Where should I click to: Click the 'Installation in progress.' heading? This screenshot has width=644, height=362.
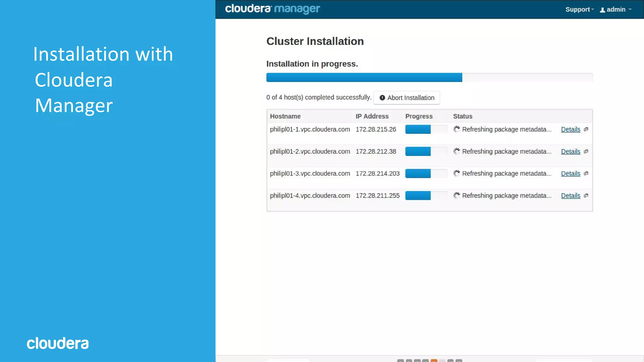pyautogui.click(x=312, y=64)
